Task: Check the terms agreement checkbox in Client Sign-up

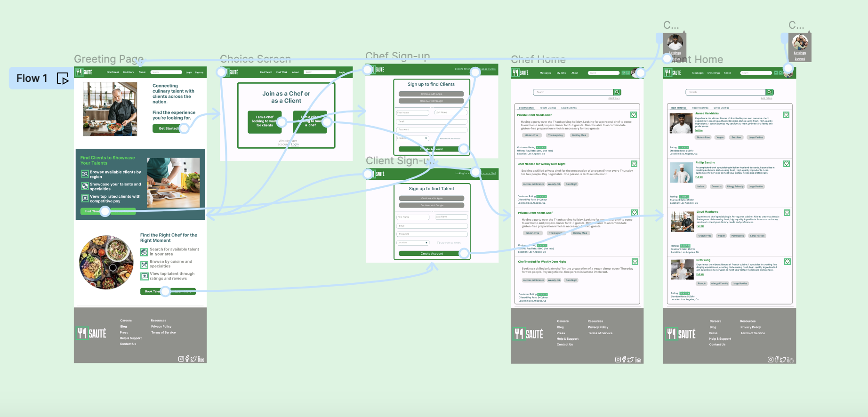Action: pyautogui.click(x=438, y=243)
